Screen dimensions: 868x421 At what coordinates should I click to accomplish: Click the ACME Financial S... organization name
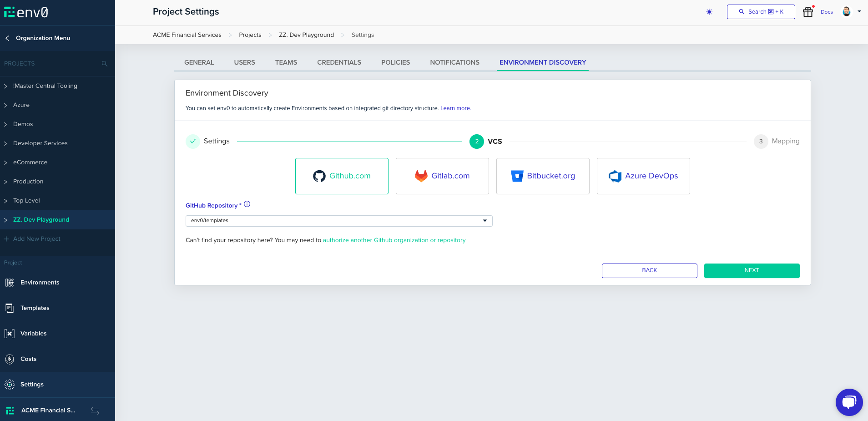coord(48,411)
